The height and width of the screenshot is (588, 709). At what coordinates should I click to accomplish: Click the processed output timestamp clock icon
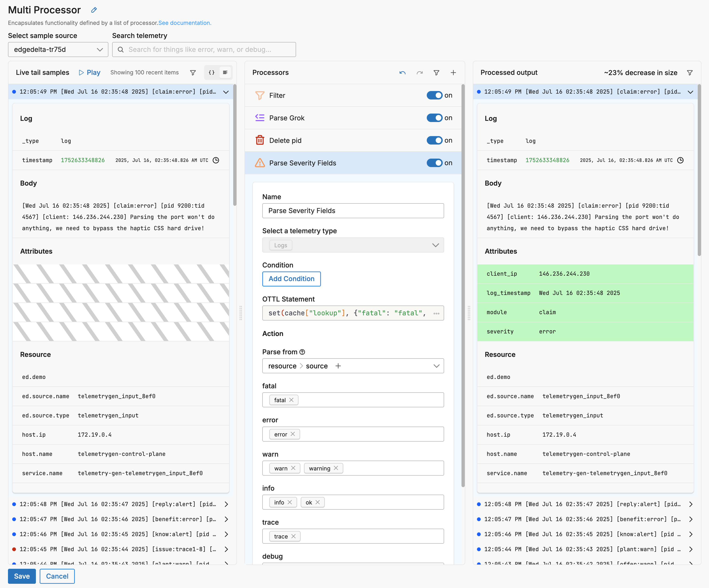tap(681, 160)
